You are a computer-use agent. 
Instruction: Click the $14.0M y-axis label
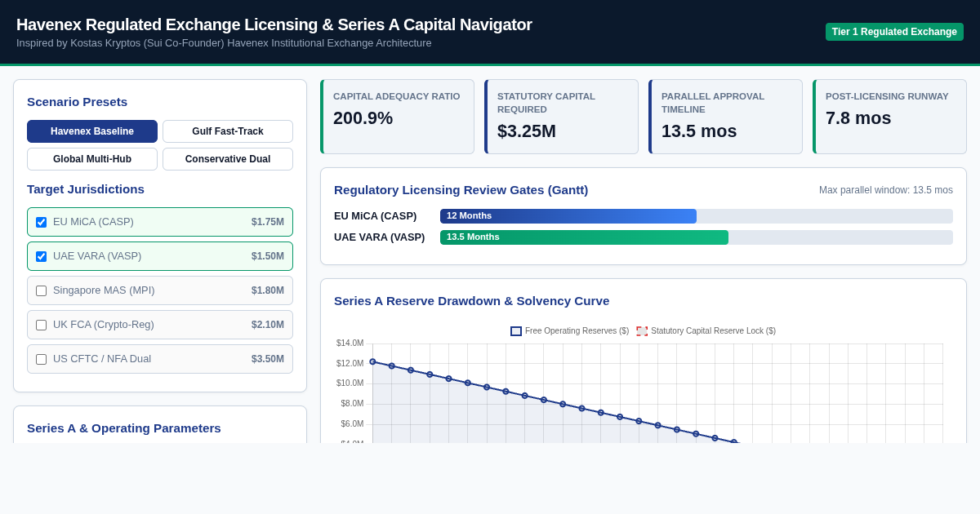tap(350, 343)
